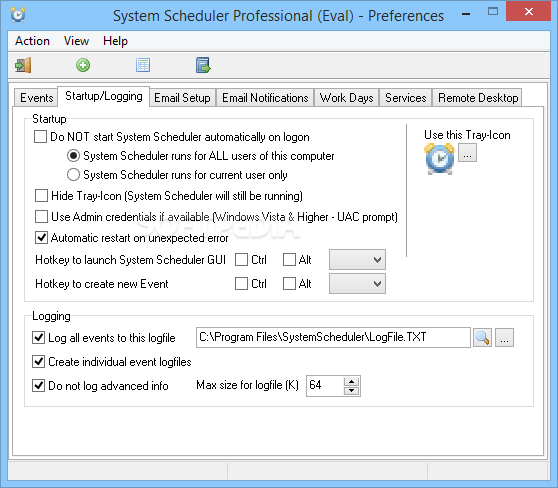Viewport: 558px width, 488px height.
Task: Open the Services tab
Action: [406, 98]
